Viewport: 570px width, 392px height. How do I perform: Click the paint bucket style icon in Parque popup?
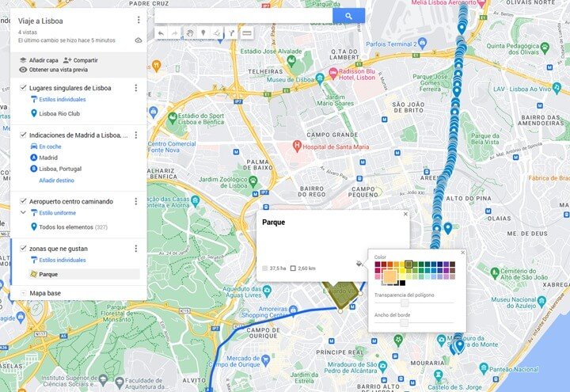[x=359, y=263]
